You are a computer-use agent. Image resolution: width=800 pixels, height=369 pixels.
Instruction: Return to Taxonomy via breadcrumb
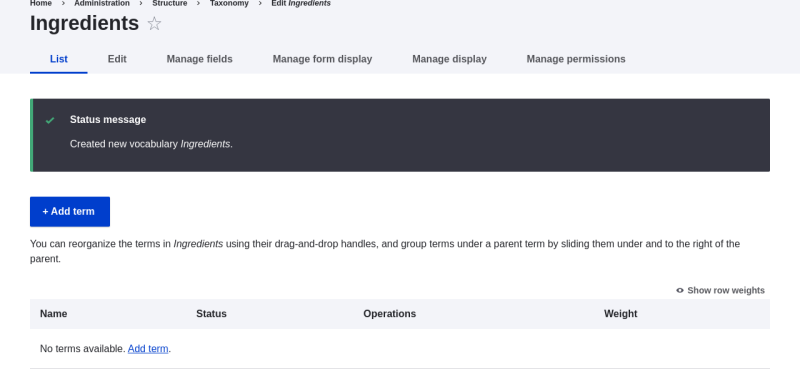coord(230,4)
